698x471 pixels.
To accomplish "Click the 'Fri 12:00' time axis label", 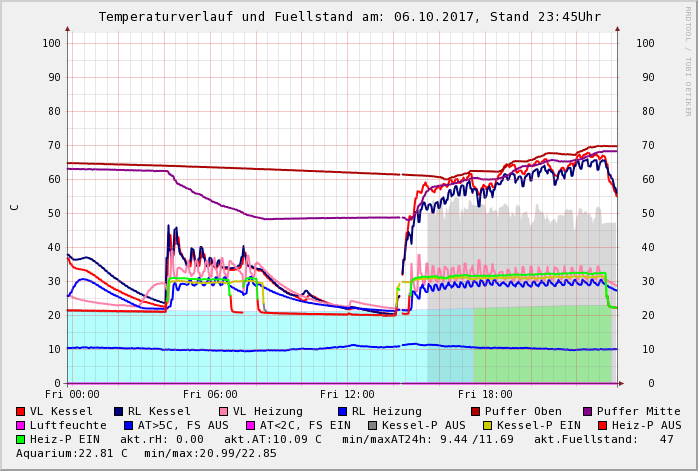I will [x=347, y=395].
